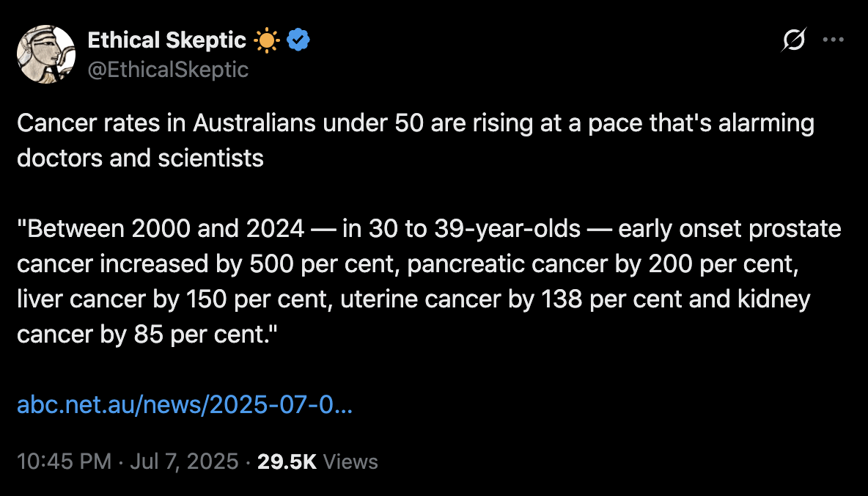Click the sun emoji beside the name
This screenshot has height=496, width=868.
[266, 41]
